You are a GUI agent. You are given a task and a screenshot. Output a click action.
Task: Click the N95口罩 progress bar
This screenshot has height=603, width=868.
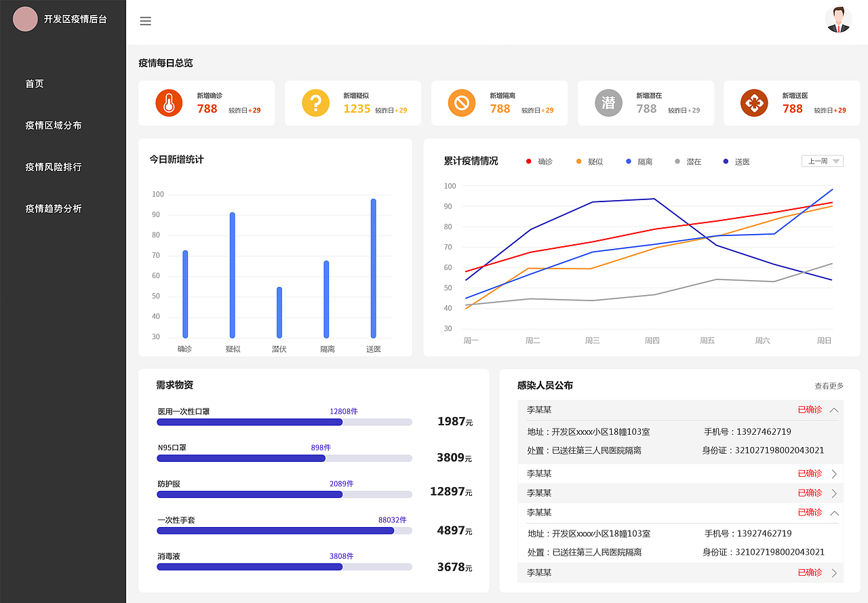(x=284, y=459)
